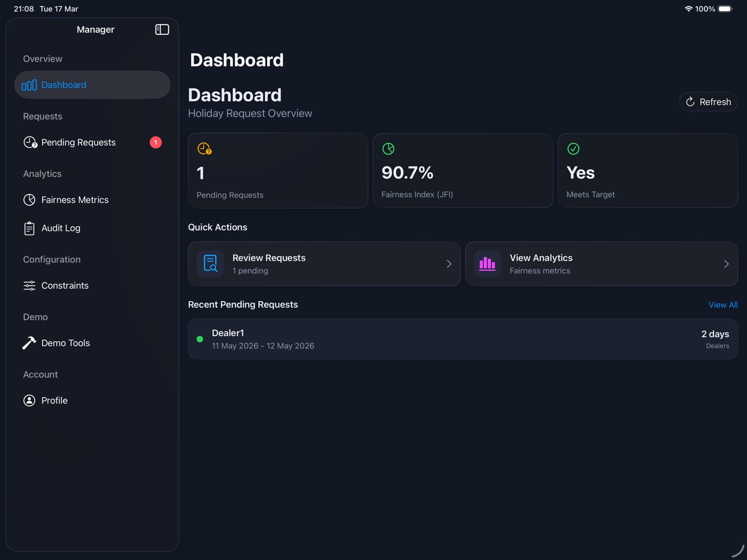Toggle the sidebar panel icon

[x=162, y=29]
